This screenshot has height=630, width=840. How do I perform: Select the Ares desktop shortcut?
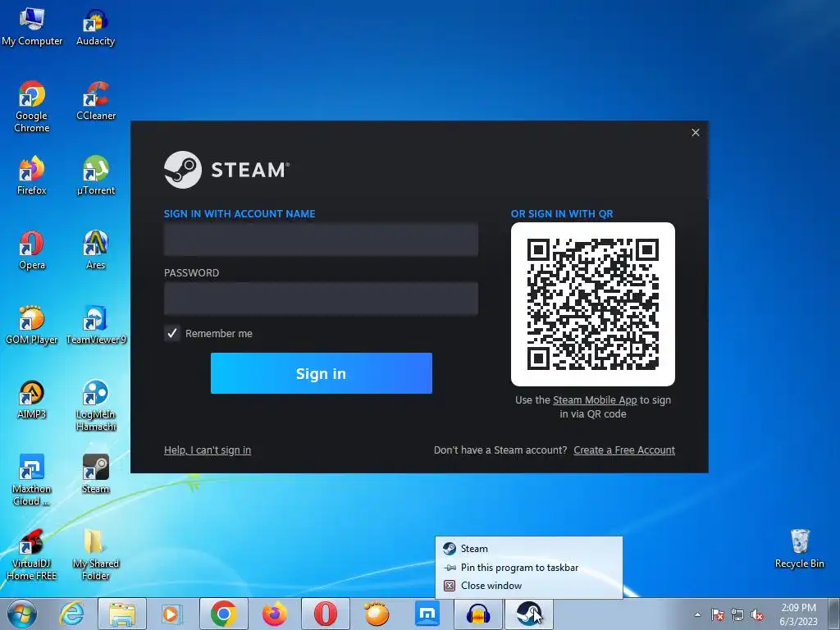coord(96,250)
